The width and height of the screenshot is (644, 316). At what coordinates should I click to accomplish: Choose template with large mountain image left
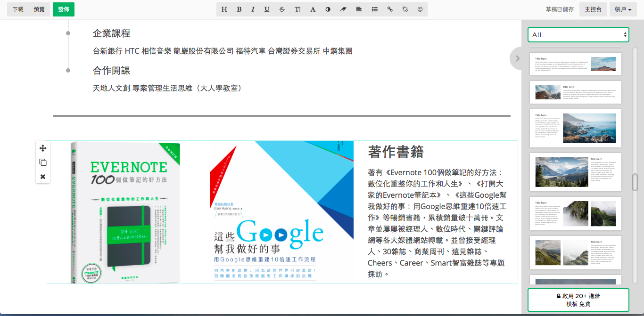point(576,172)
